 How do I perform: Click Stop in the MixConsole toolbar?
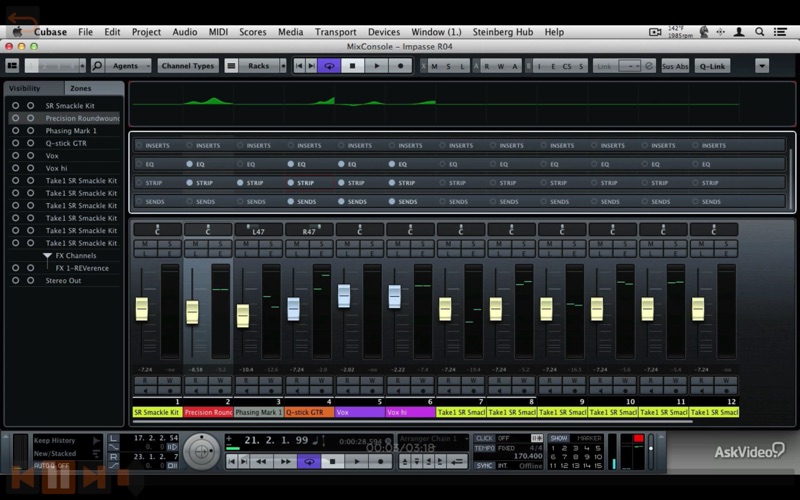point(353,66)
